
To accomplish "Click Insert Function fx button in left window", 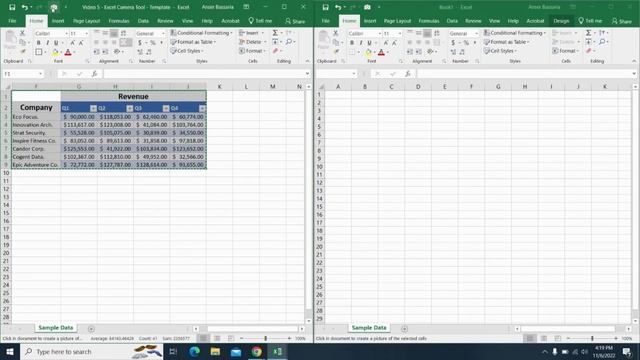I will [94, 74].
